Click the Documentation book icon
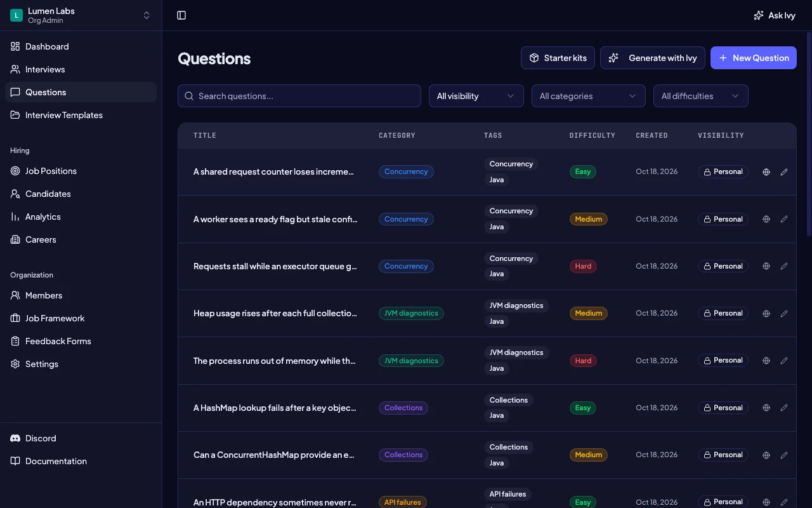This screenshot has width=812, height=508. (x=15, y=461)
